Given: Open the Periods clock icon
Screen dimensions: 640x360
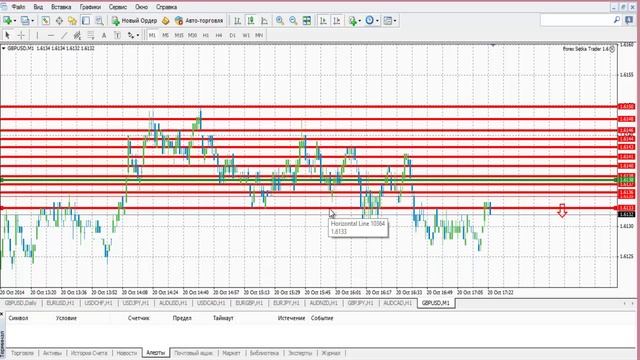Looking at the screenshot, I should tap(369, 20).
